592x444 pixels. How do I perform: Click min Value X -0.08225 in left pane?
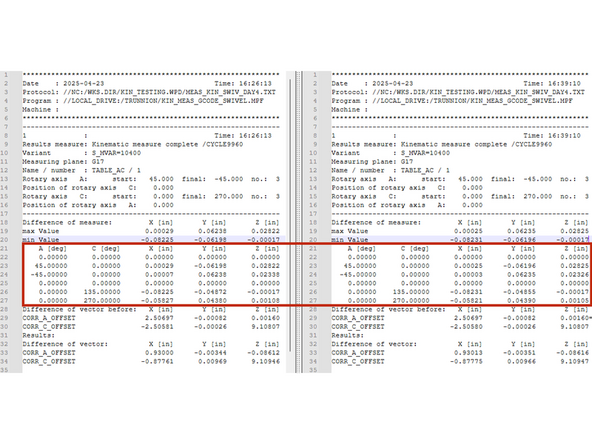coord(157,240)
